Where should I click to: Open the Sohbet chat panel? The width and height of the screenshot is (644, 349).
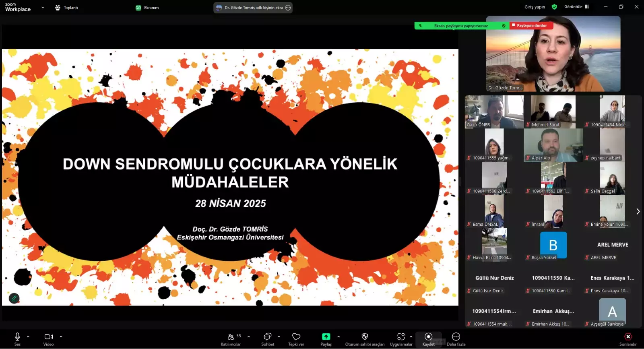tap(268, 339)
